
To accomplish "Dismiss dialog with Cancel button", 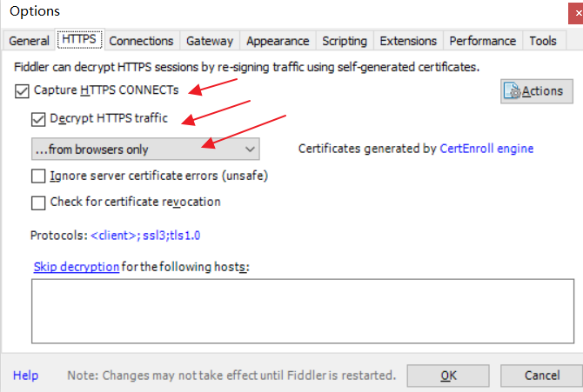I will pyautogui.click(x=542, y=375).
